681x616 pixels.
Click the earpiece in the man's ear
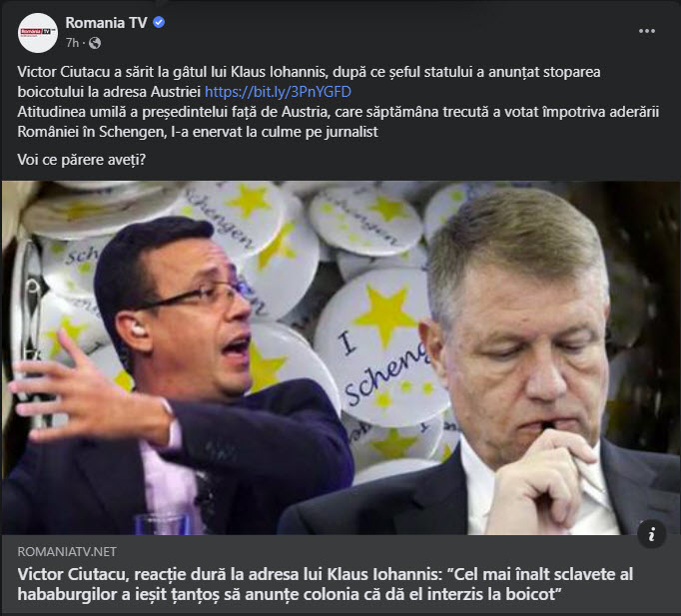coord(137,330)
